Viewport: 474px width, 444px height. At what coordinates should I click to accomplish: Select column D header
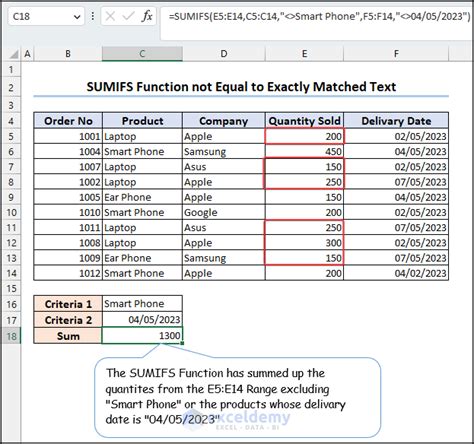pos(224,54)
